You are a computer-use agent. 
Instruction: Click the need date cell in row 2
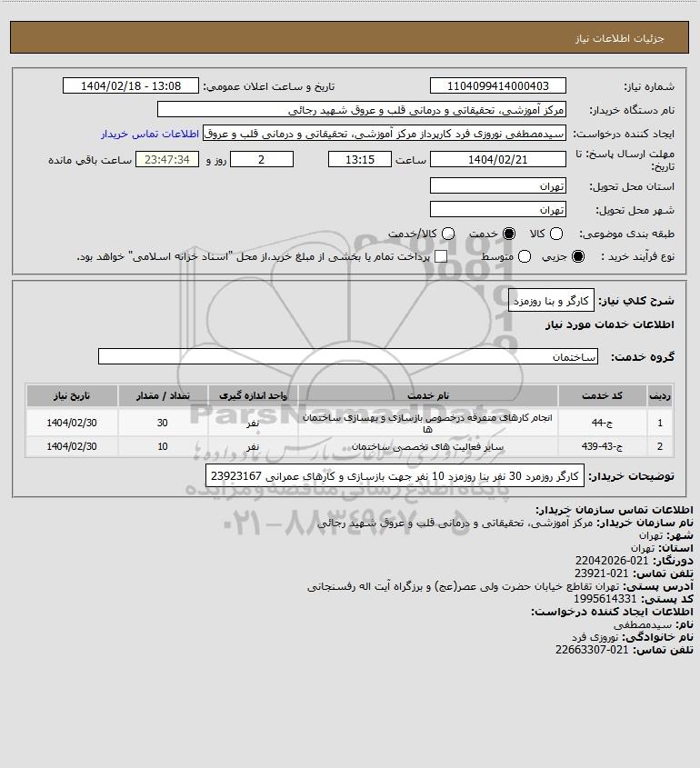tap(72, 446)
